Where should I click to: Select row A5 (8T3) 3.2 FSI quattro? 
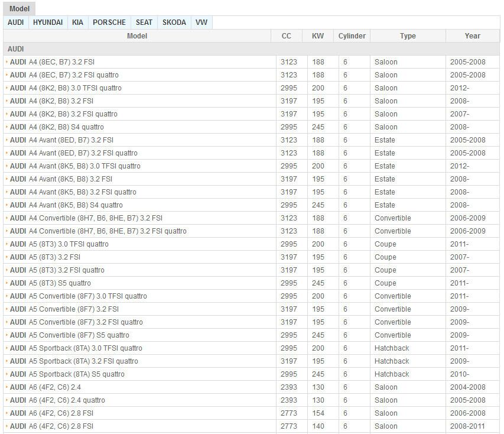coord(251,270)
